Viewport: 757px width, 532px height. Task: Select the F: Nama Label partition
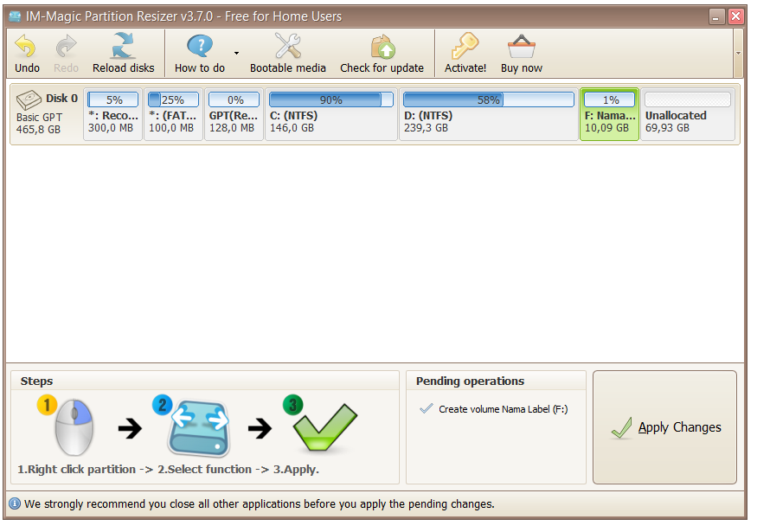click(x=609, y=114)
